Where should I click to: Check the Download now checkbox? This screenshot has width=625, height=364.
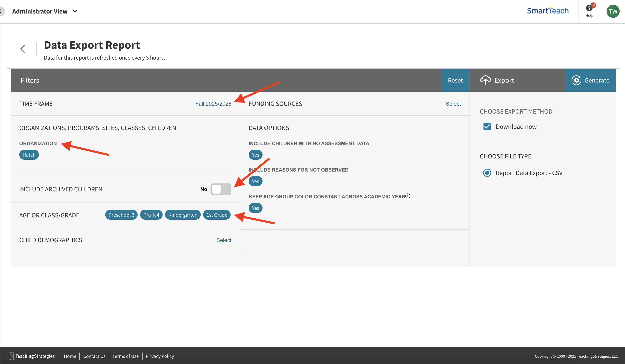click(x=487, y=127)
